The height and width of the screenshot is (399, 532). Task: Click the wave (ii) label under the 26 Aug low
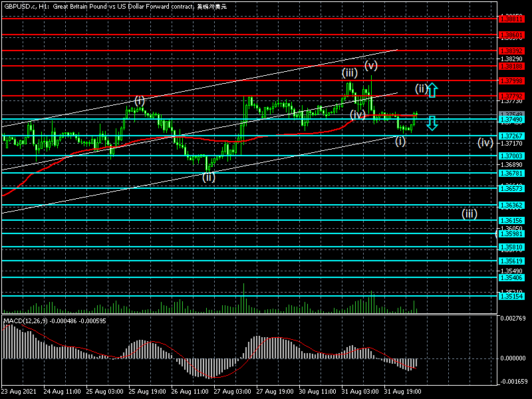coord(209,177)
